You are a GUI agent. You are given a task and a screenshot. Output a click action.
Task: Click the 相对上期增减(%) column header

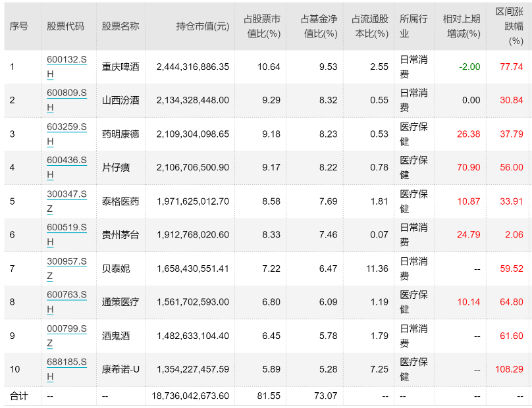[x=462, y=26]
